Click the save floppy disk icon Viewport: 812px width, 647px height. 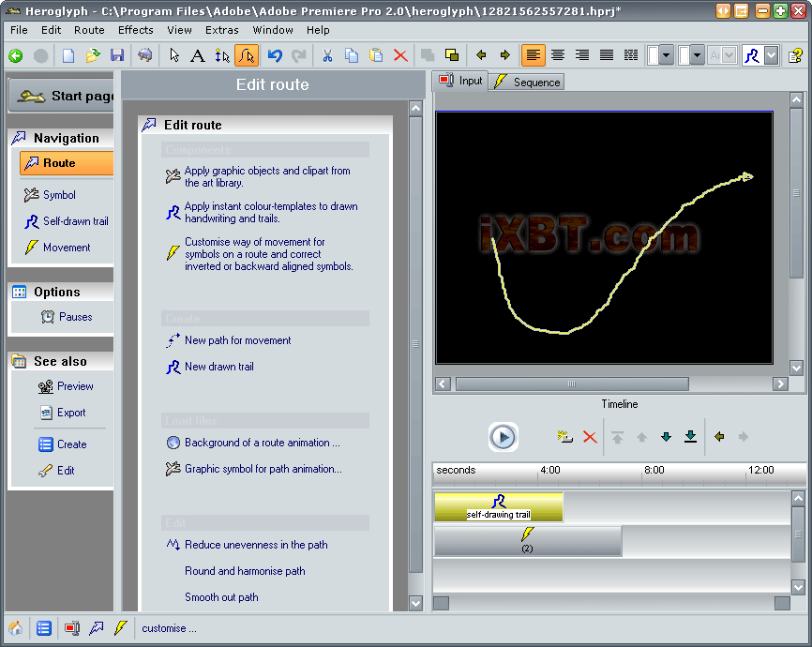click(117, 55)
